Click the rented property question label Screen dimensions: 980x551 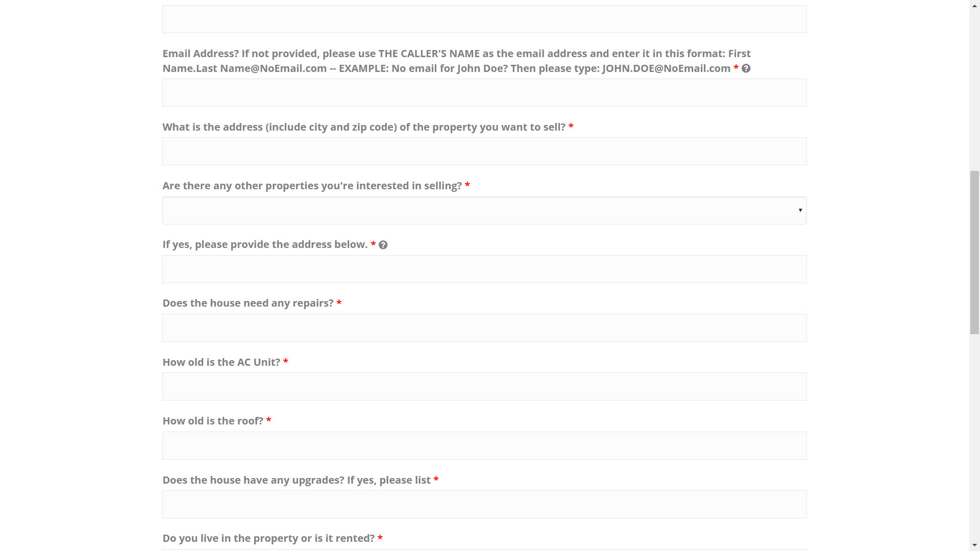point(268,538)
